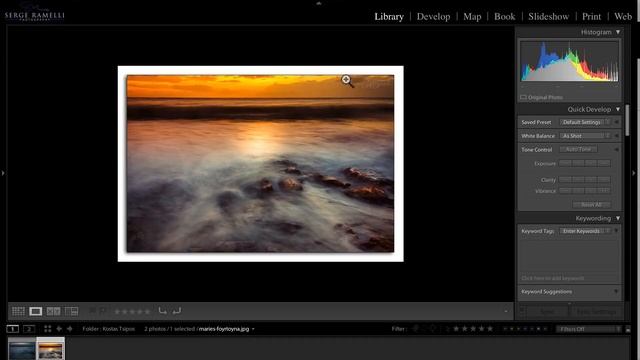Open Filters Off preset dropdown
Image resolution: width=640 pixels, height=360 pixels.
click(x=589, y=329)
